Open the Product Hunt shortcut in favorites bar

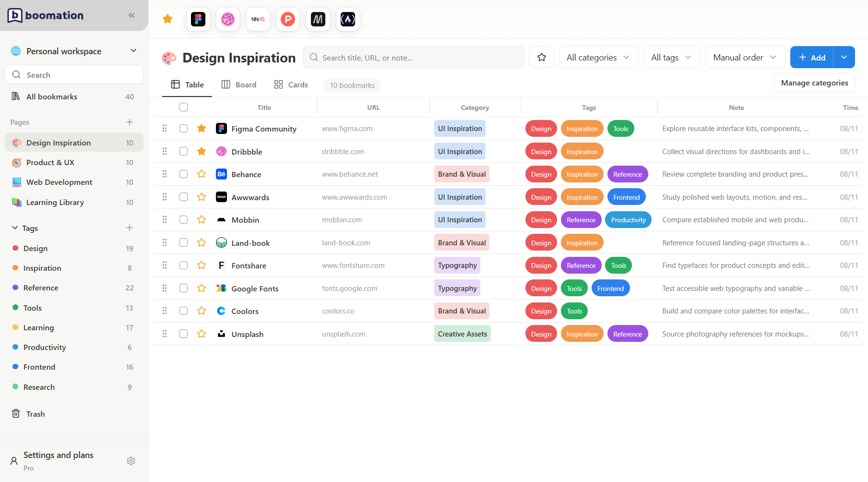click(x=288, y=19)
